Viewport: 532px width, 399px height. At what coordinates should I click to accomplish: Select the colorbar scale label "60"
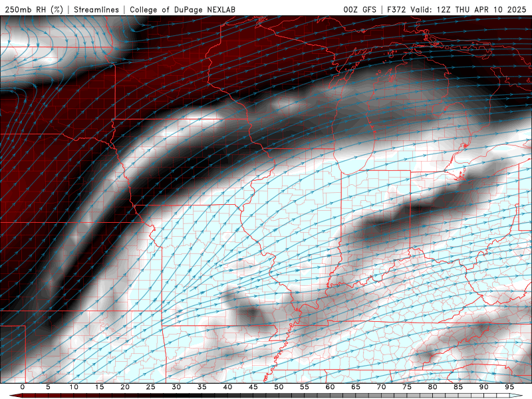(330, 387)
